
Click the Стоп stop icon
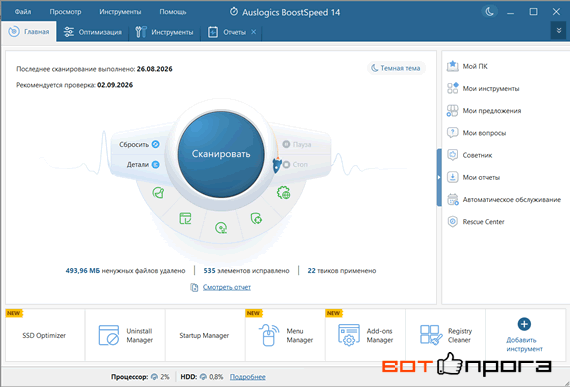(286, 165)
